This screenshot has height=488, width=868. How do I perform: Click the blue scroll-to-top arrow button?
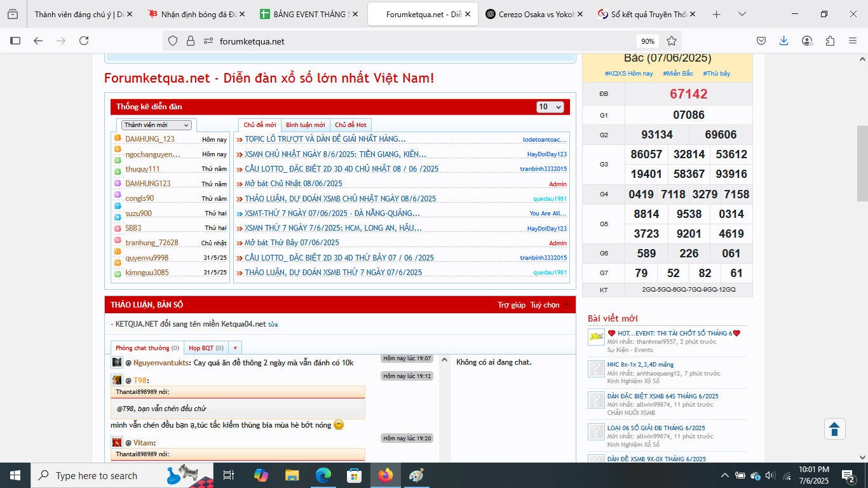(835, 429)
